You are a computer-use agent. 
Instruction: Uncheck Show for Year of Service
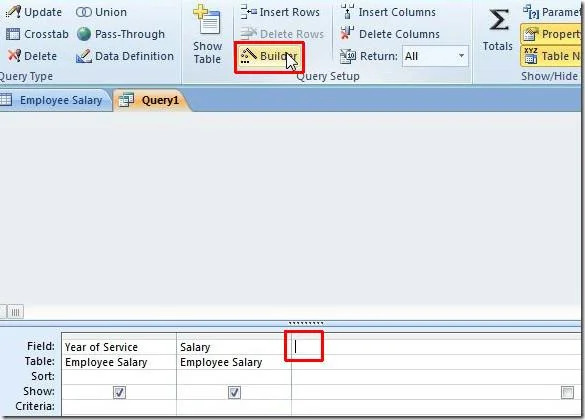(x=119, y=392)
